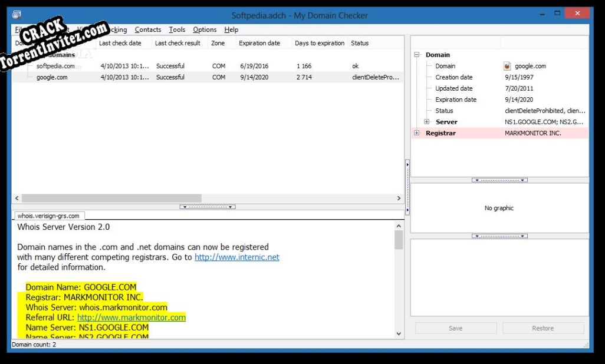Switch to the whois.verisign-grs.com tab

pyautogui.click(x=48, y=216)
